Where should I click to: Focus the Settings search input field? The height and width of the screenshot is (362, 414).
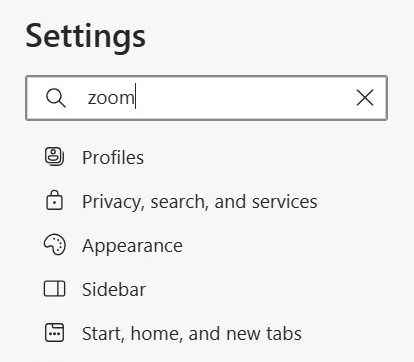click(206, 98)
